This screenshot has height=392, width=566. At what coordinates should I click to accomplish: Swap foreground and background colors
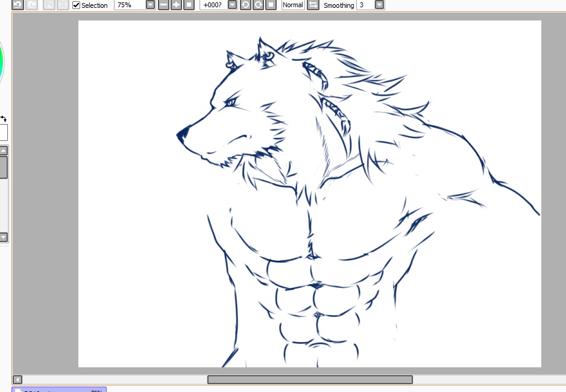point(3,119)
